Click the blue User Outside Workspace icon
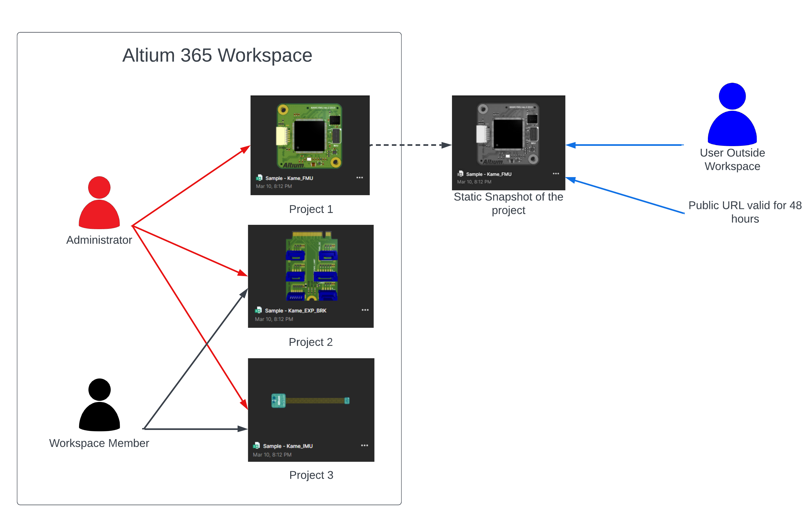Viewport: 812px width, 527px height. (732, 114)
